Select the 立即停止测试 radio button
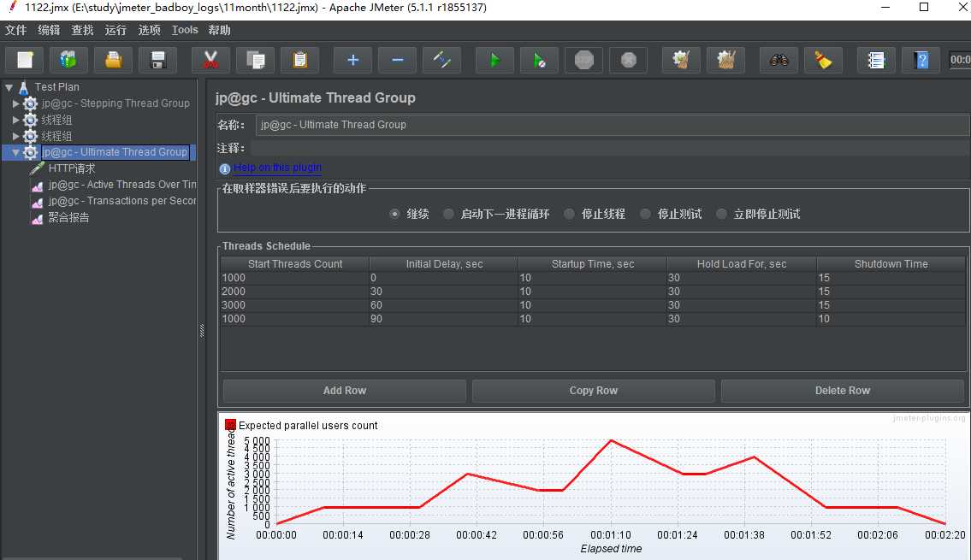The width and height of the screenshot is (971, 560). pyautogui.click(x=721, y=214)
